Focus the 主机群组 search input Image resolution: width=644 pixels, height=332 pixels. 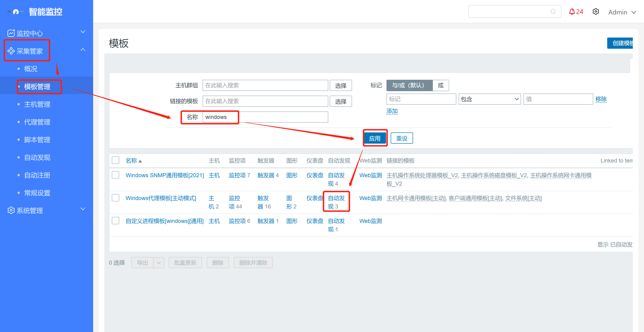pos(265,85)
